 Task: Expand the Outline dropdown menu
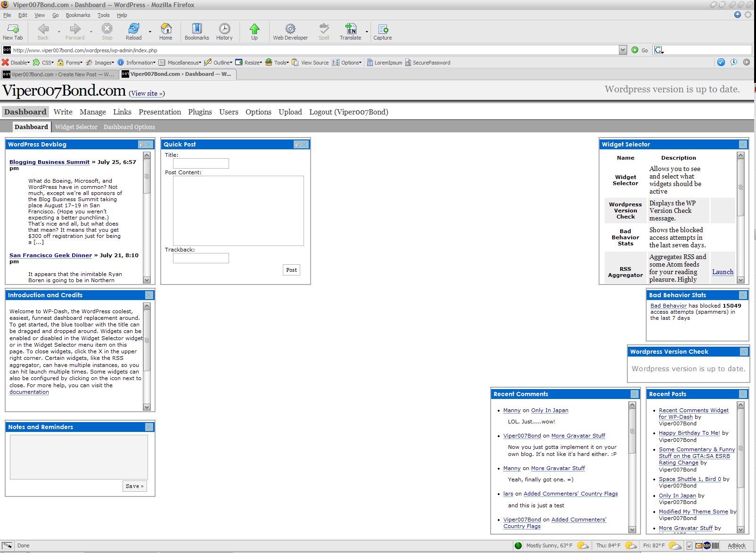(219, 62)
